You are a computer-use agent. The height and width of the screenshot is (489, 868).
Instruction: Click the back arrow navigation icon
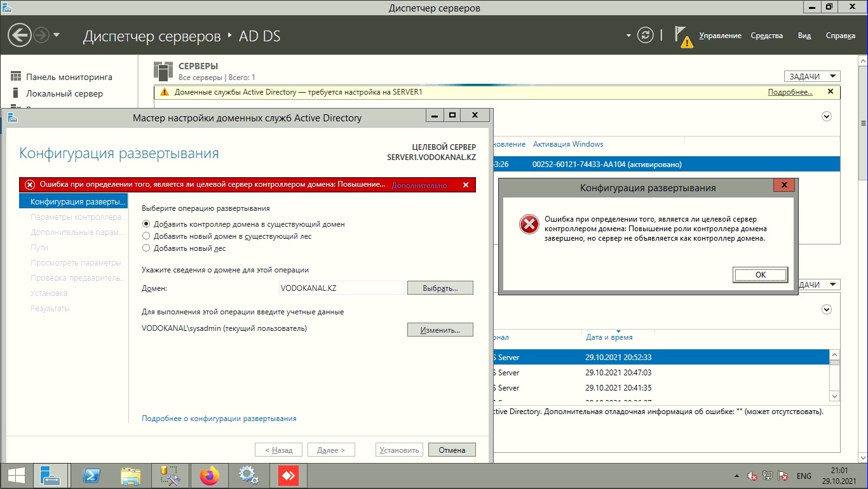click(x=20, y=35)
